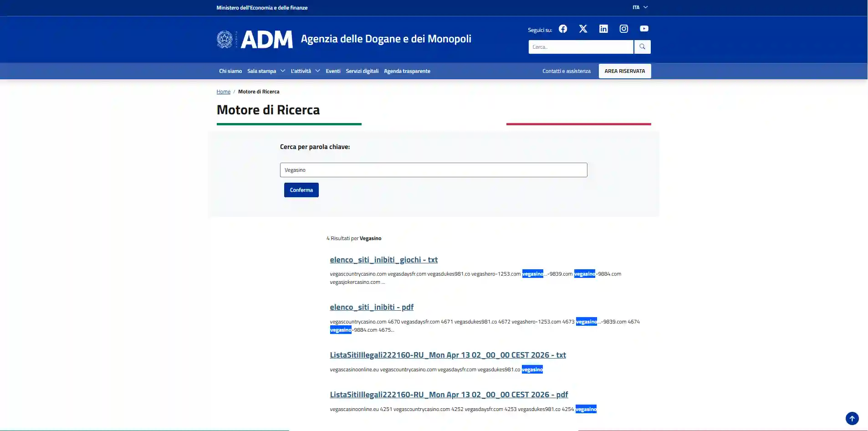This screenshot has width=868, height=431.
Task: Open ListaSitiIllegali222160-RU txt result
Action: (448, 355)
